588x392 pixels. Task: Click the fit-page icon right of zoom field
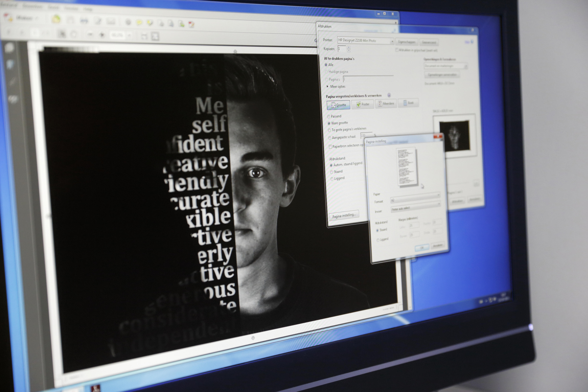[155, 36]
